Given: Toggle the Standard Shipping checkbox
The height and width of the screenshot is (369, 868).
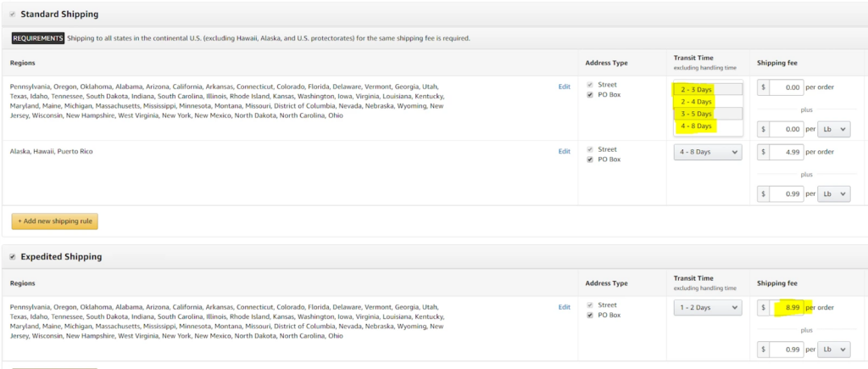Looking at the screenshot, I should click(x=12, y=14).
